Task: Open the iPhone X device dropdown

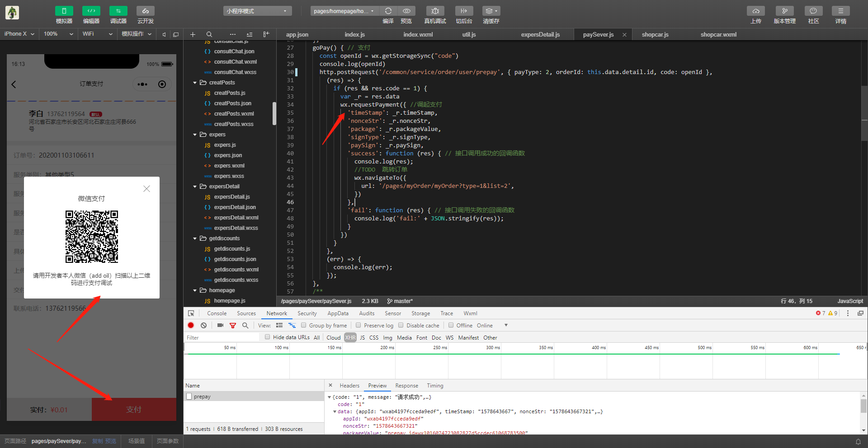Action: [x=19, y=34]
